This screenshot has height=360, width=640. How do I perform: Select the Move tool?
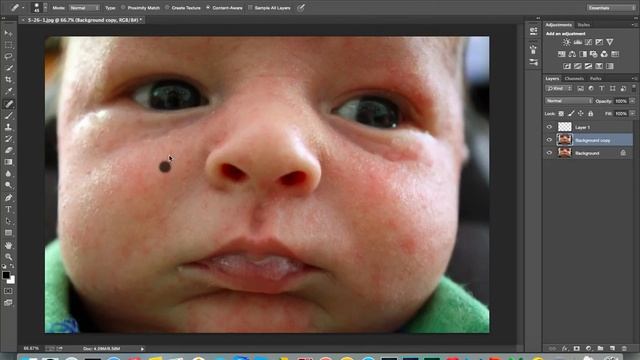tap(8, 33)
